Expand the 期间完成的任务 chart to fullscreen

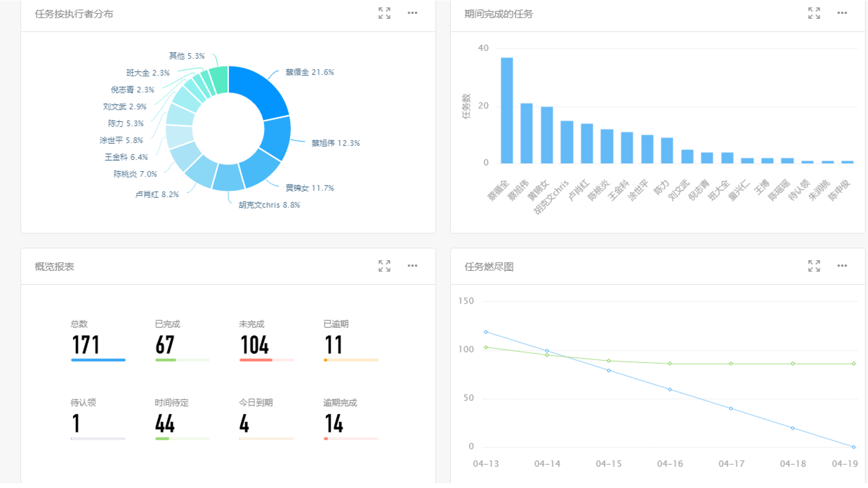click(x=814, y=13)
